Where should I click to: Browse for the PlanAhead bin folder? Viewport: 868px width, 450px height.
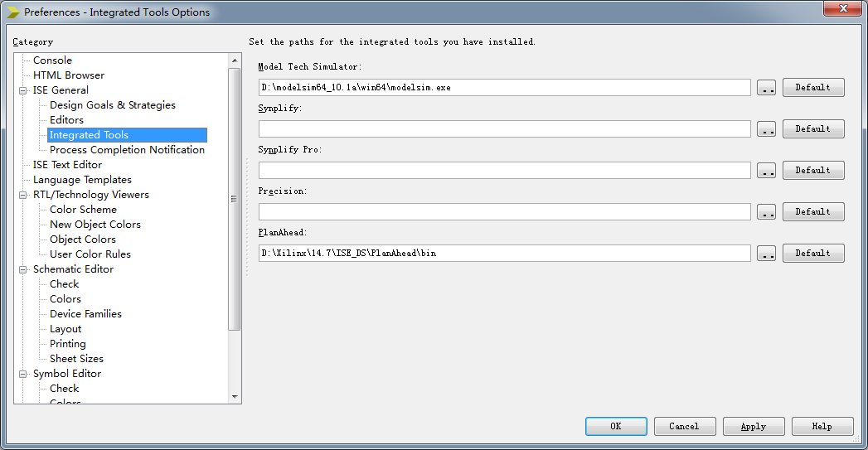(766, 254)
